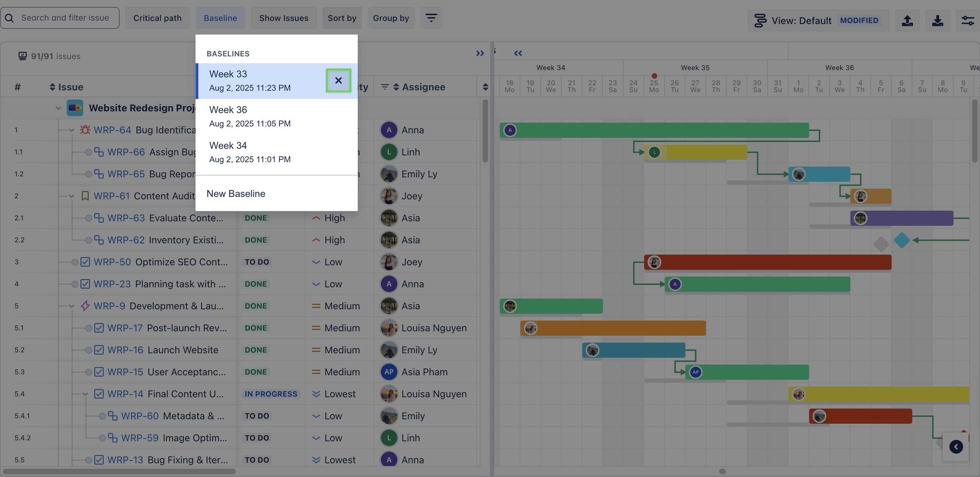The width and height of the screenshot is (980, 477).
Task: Open the view settings sliders icon
Action: point(967,21)
